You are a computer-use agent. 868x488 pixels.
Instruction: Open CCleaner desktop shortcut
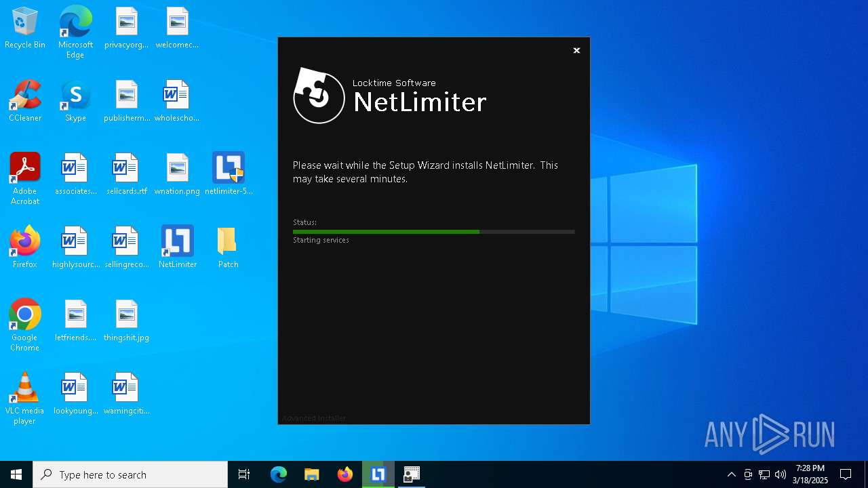25,102
